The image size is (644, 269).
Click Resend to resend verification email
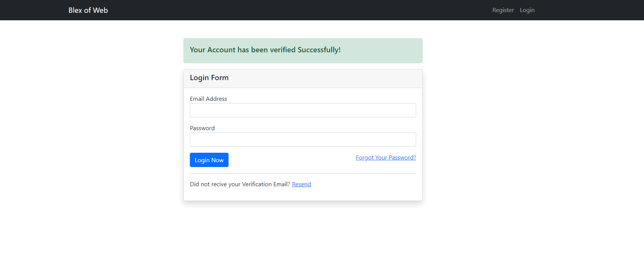point(301,184)
